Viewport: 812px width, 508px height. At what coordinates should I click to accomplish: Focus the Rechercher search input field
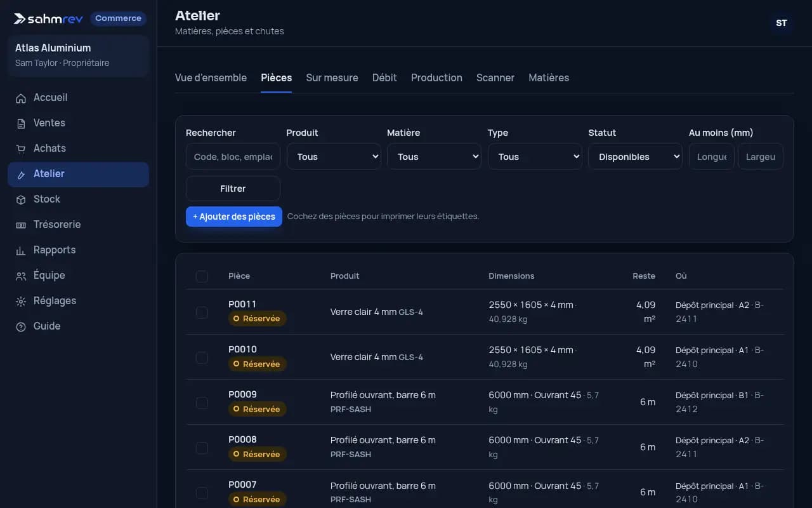[233, 157]
